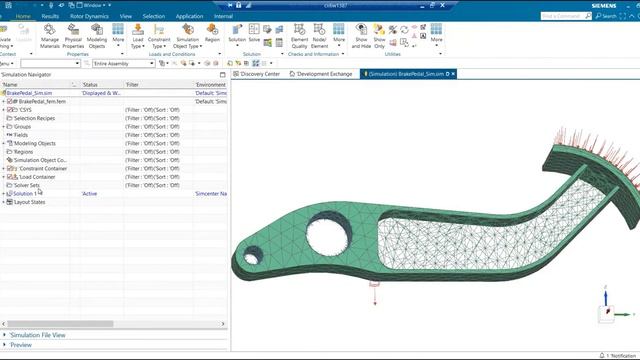Open Manage Materials tool
This screenshot has height=360, width=640.
pos(49,36)
